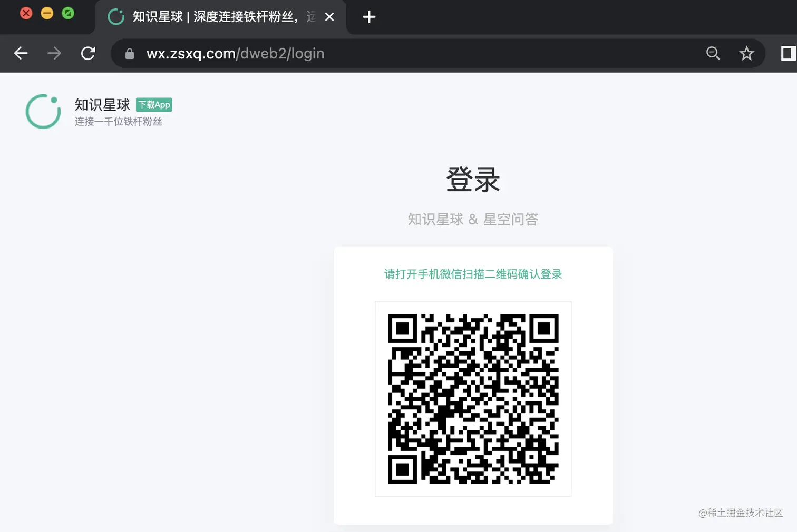Click the yellow minimize window button
Screen dimensions: 797x532
click(47, 13)
